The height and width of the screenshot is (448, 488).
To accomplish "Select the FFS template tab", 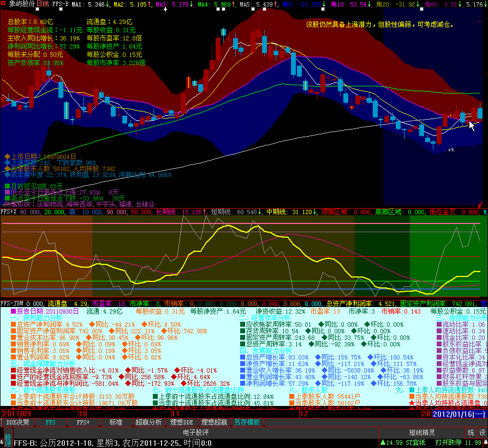I will pos(50,422).
